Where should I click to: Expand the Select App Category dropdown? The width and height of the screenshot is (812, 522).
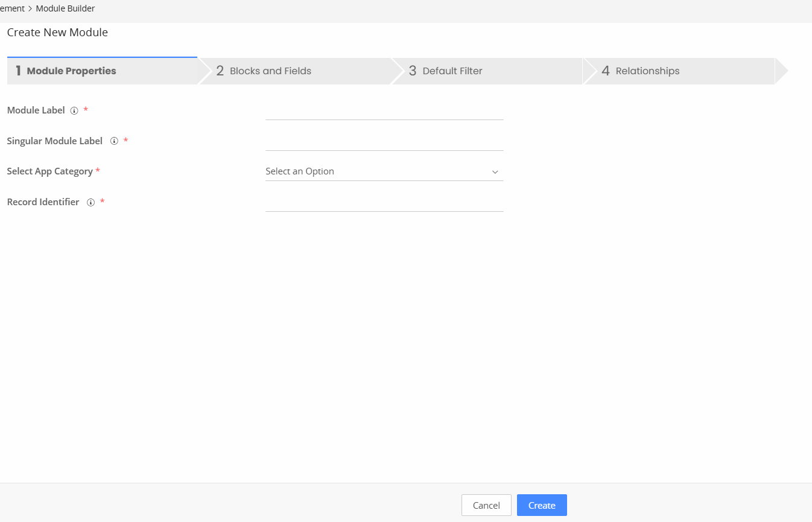pyautogui.click(x=384, y=171)
